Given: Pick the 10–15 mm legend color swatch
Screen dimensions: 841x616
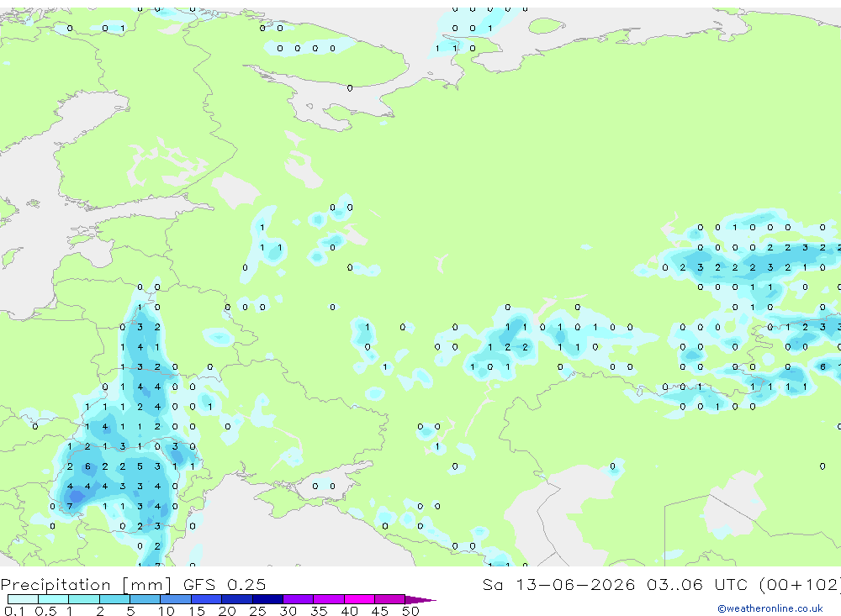Looking at the screenshot, I should [176, 599].
